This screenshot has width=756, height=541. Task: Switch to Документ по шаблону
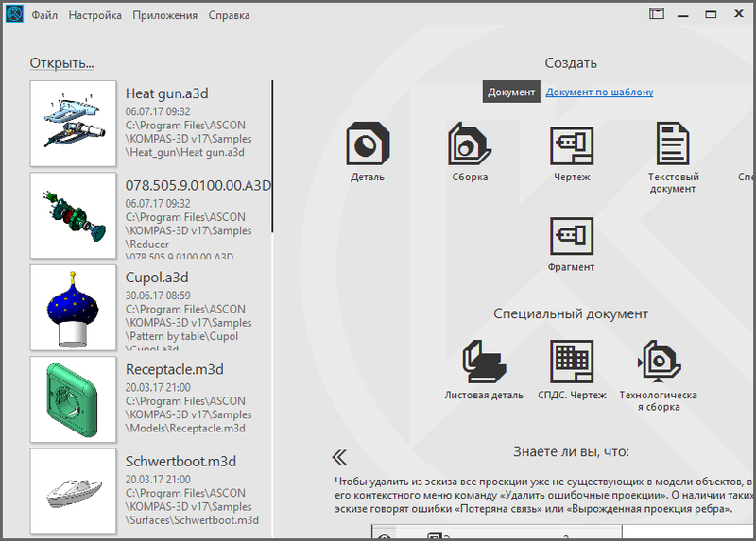599,92
